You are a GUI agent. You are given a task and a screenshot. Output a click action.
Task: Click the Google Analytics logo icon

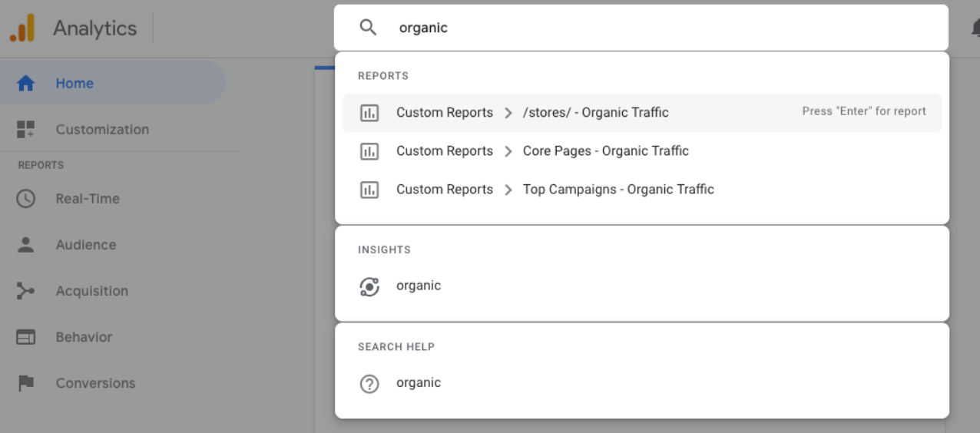[x=22, y=28]
